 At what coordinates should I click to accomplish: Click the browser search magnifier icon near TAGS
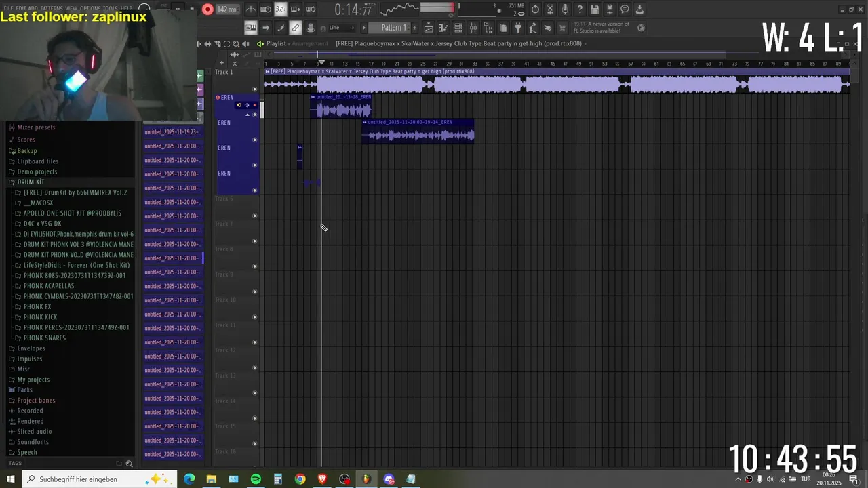(x=129, y=464)
